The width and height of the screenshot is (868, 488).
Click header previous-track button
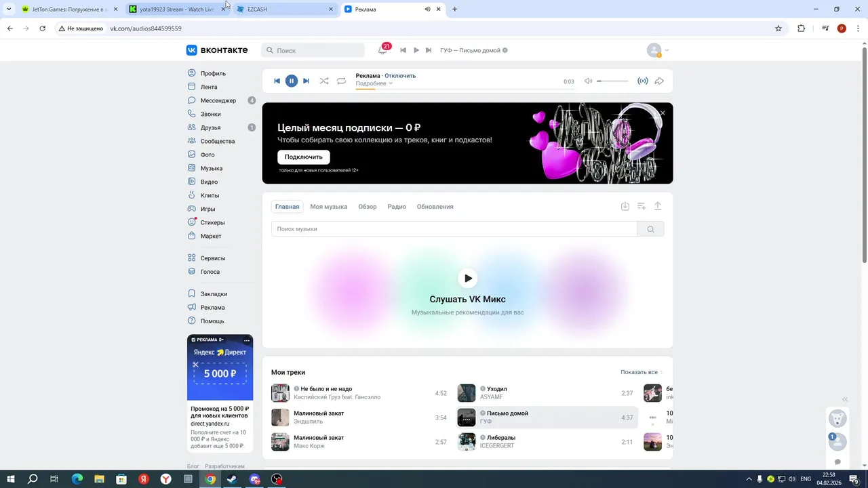(403, 50)
